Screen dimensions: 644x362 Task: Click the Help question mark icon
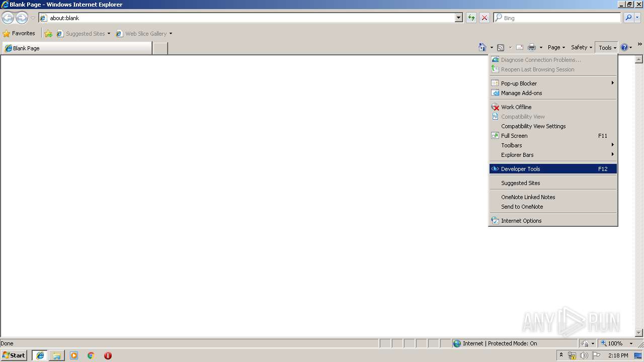[624, 47]
